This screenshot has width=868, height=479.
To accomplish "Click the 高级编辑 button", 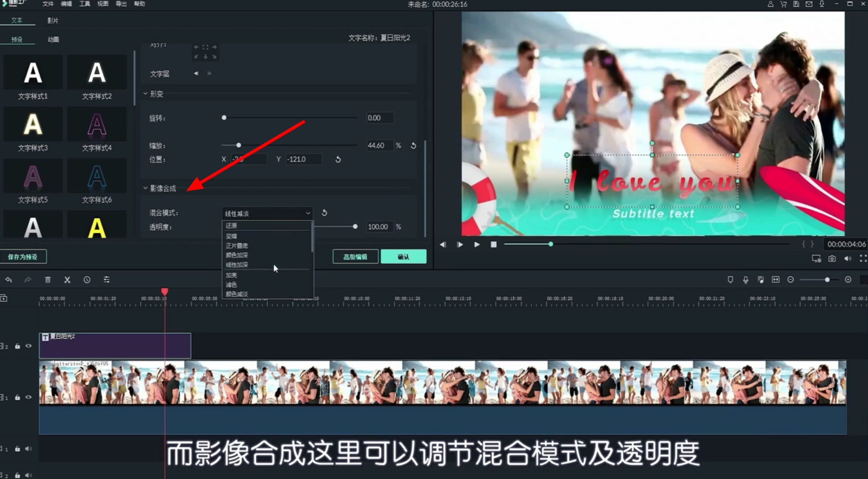I will (x=355, y=257).
